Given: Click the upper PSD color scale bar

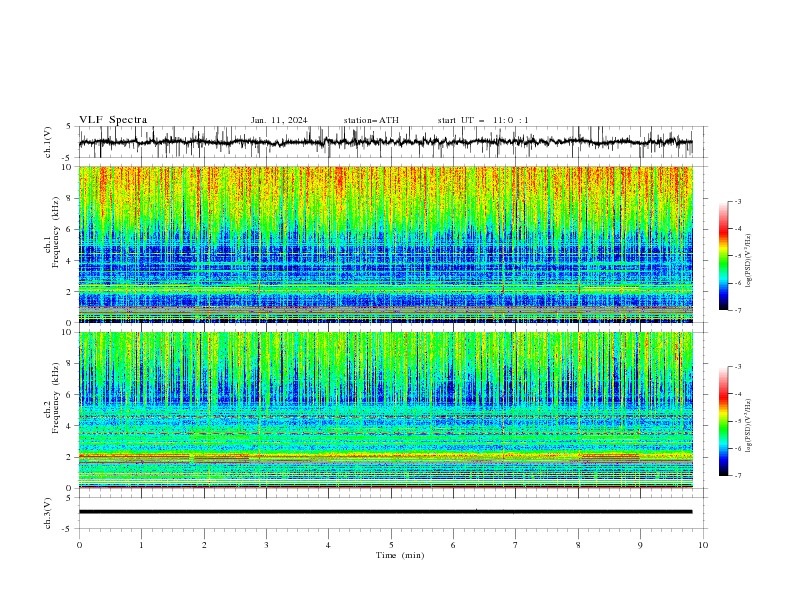Looking at the screenshot, I should coord(723,256).
